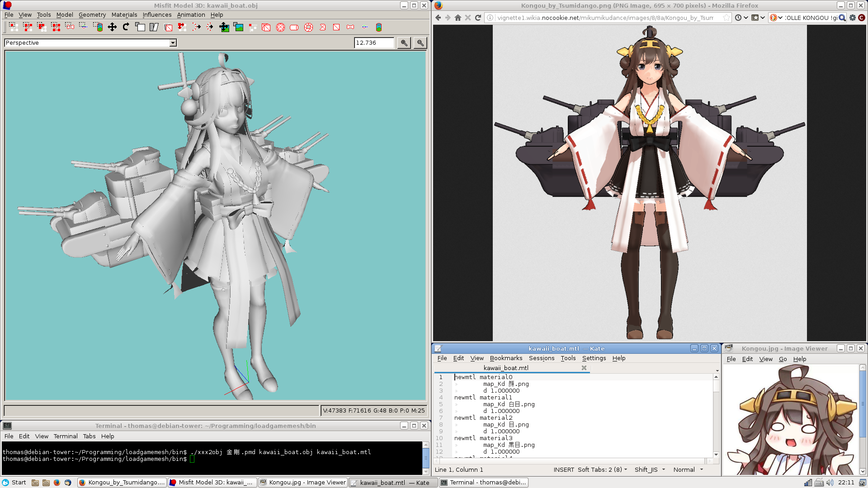Select the Move tool in Misfit toolbar
868x488 pixels.
click(112, 27)
